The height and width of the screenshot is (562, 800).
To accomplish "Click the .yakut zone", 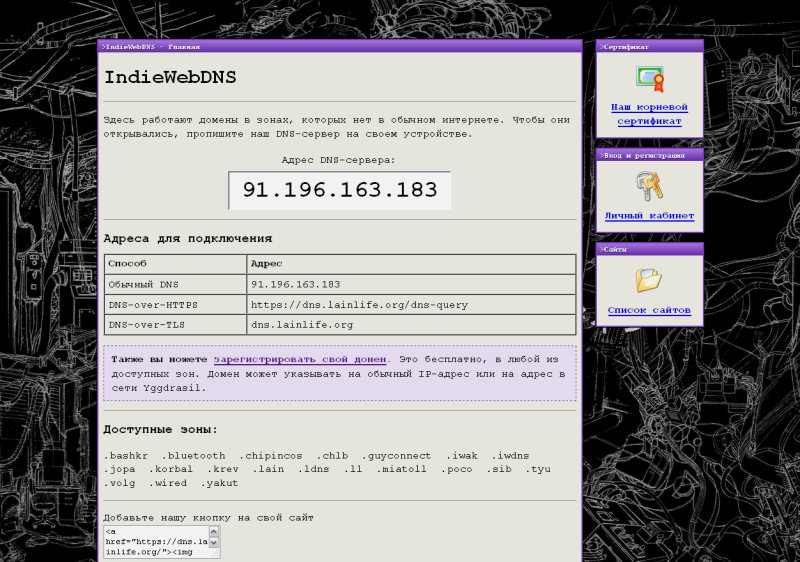I will coord(219,483).
